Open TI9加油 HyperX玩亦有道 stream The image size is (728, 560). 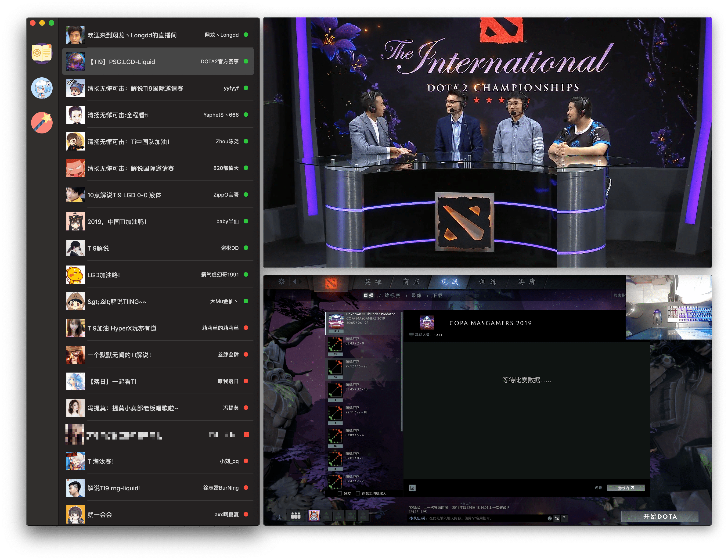(x=158, y=328)
